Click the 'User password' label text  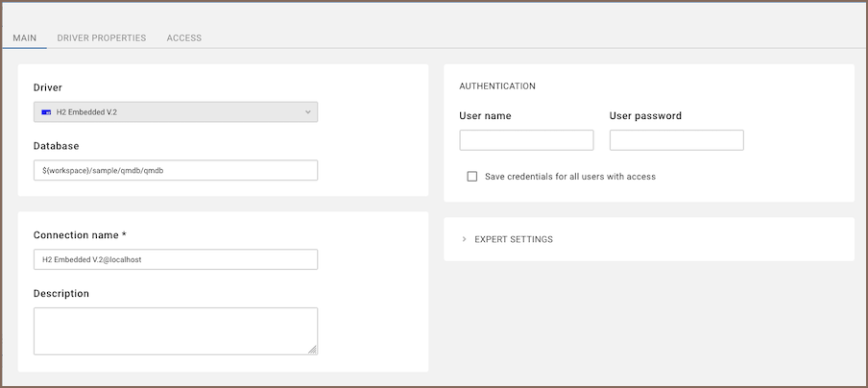click(x=645, y=116)
